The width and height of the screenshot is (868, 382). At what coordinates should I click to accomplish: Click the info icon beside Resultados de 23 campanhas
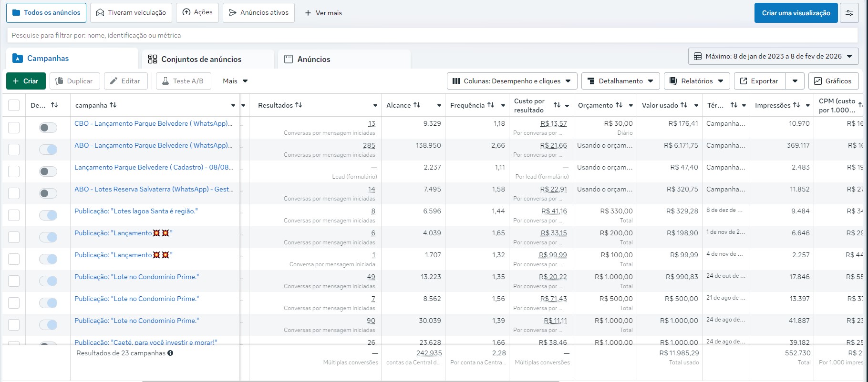point(170,353)
